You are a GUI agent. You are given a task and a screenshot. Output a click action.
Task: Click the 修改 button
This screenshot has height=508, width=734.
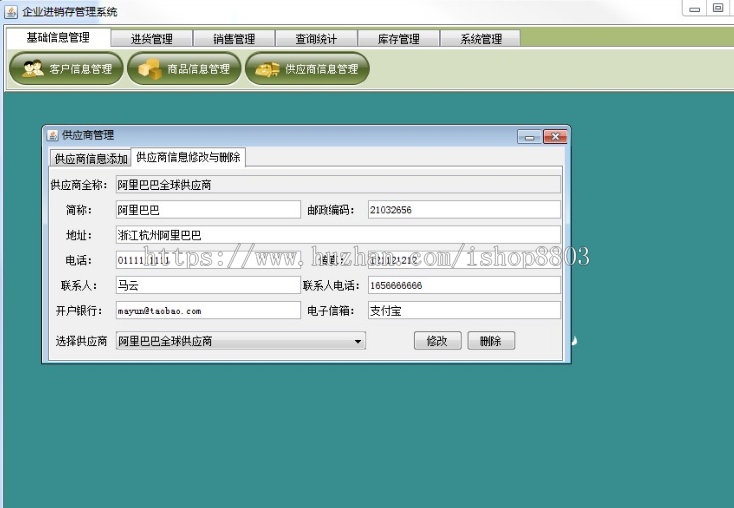tap(438, 341)
